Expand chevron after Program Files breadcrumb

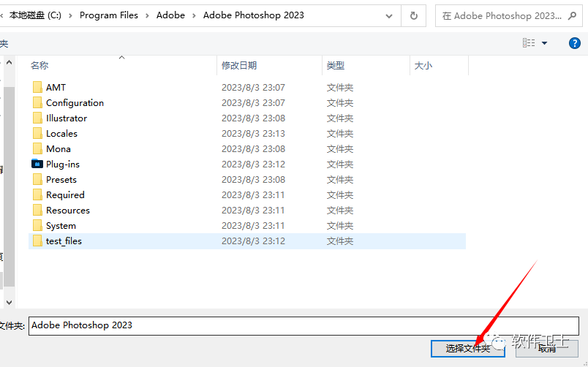click(x=147, y=16)
